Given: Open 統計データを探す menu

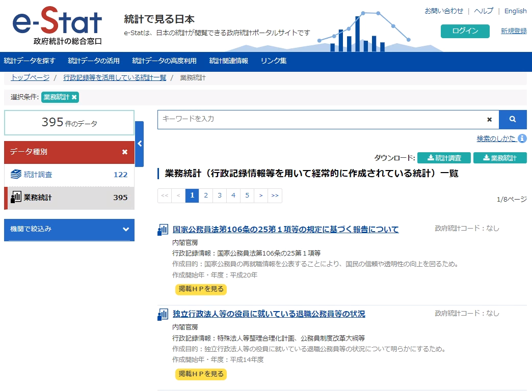Looking at the screenshot, I should coord(30,61).
